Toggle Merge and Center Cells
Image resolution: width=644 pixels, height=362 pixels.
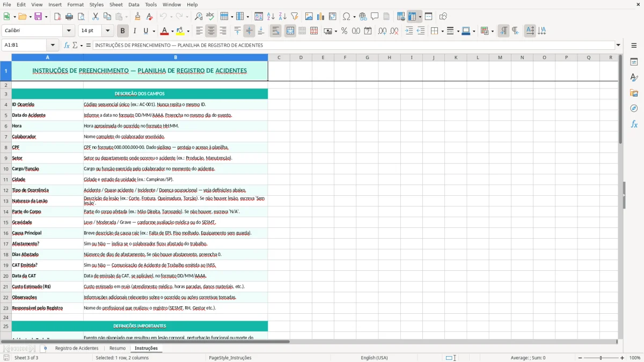click(x=290, y=31)
